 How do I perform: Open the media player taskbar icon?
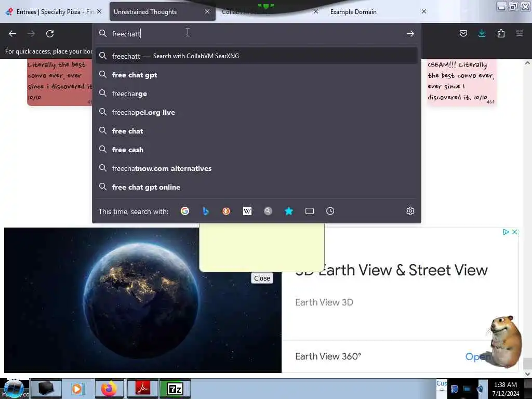(x=78, y=389)
